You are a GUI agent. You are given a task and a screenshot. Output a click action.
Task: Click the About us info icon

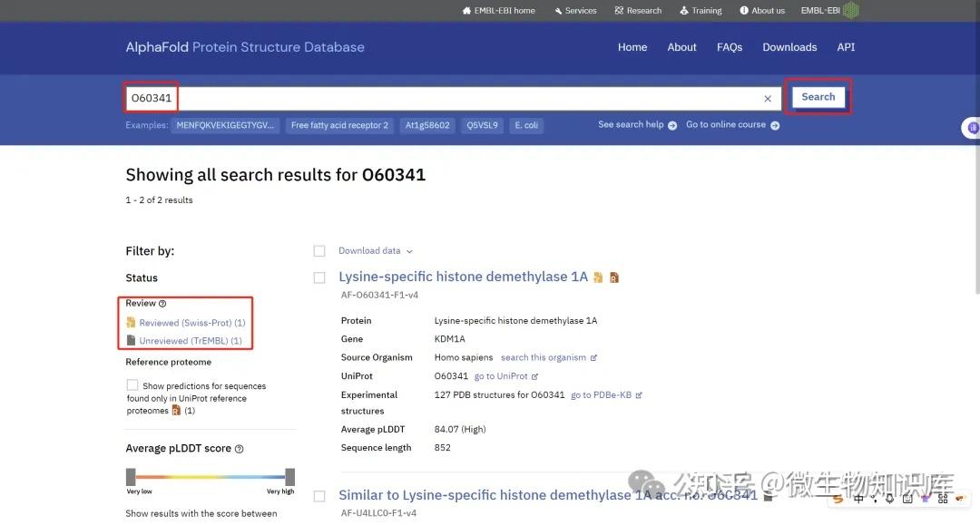pyautogui.click(x=744, y=10)
